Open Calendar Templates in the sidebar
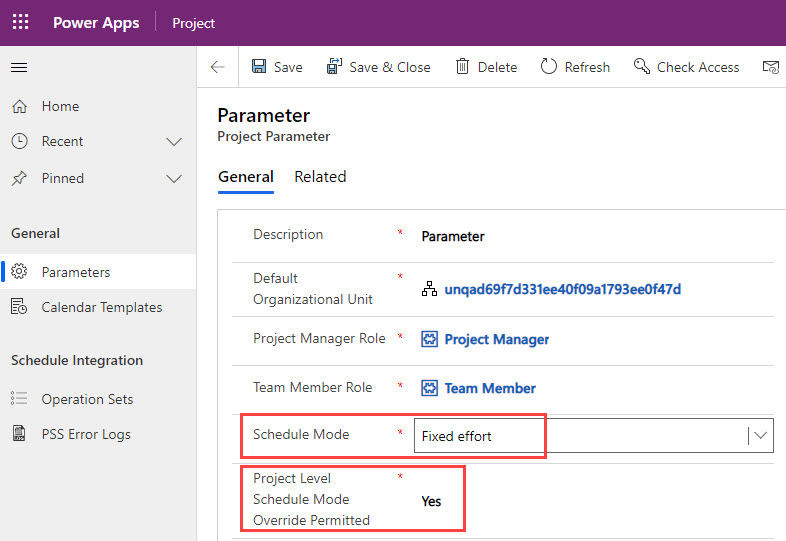Viewport: 786px width, 541px height. coord(98,307)
